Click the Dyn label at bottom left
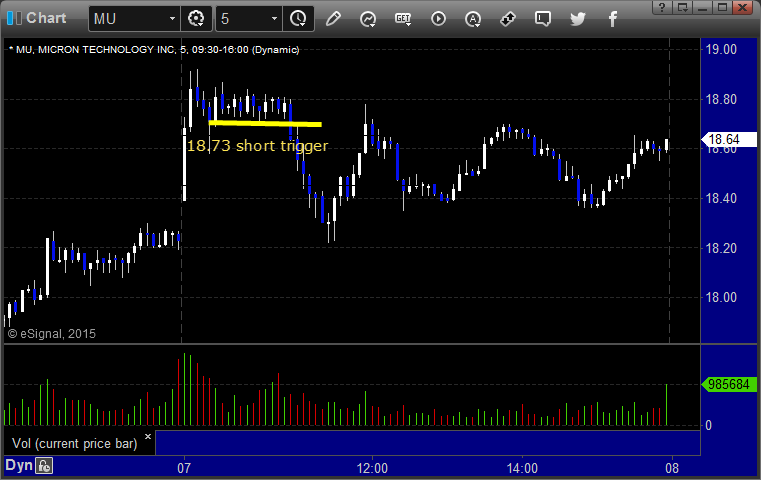Screen dimensions: 761x480 pyautogui.click(x=19, y=465)
